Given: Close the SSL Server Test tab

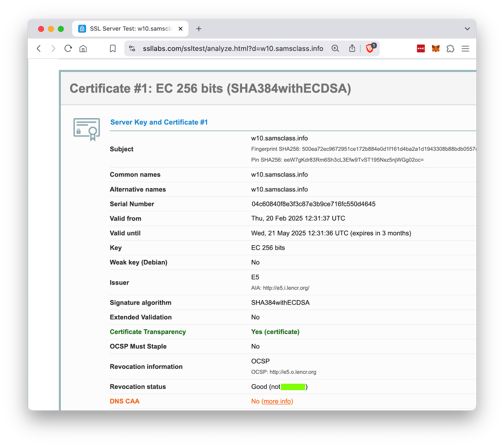Looking at the screenshot, I should pos(181,29).
